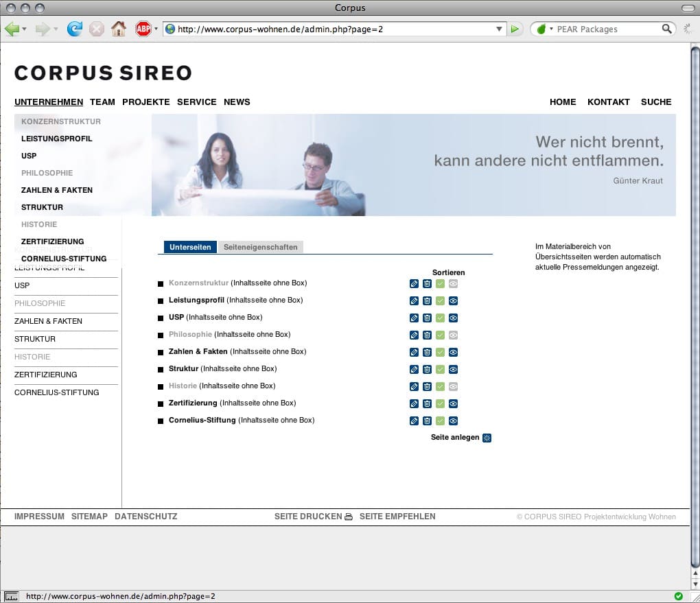Image resolution: width=700 pixels, height=603 pixels.
Task: Toggle the eye icon in the USP row
Action: point(453,318)
